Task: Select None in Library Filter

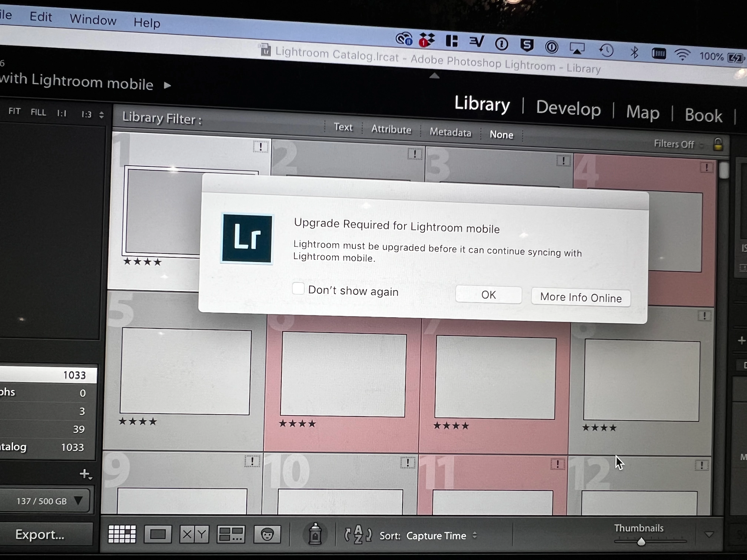Action: click(x=501, y=135)
